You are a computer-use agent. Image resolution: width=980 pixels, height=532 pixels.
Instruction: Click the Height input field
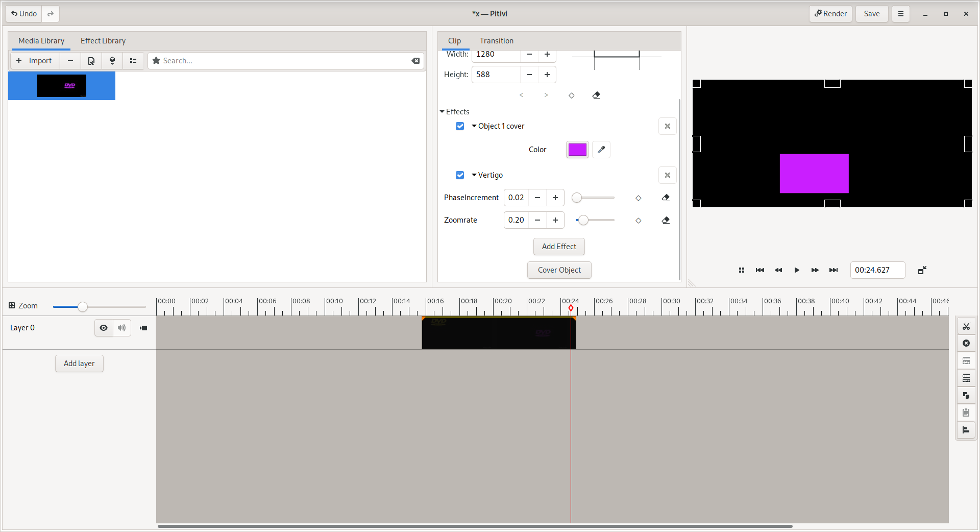[x=496, y=75]
